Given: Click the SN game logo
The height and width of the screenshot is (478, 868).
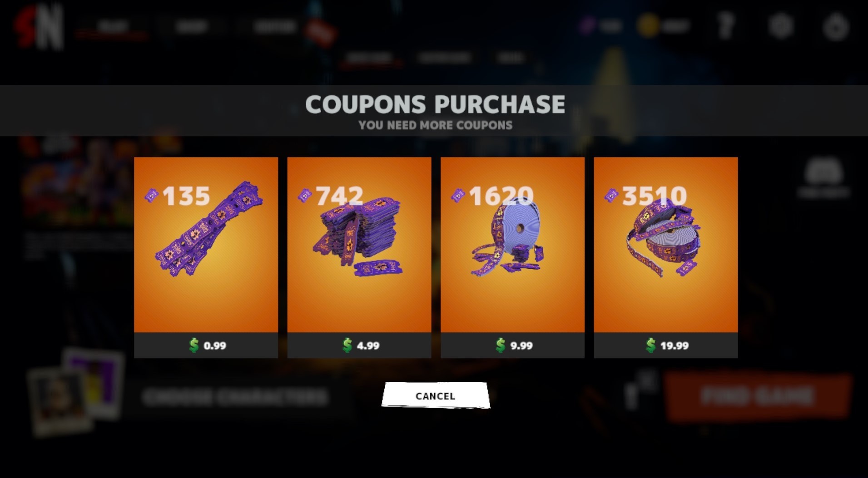Looking at the screenshot, I should (x=38, y=27).
